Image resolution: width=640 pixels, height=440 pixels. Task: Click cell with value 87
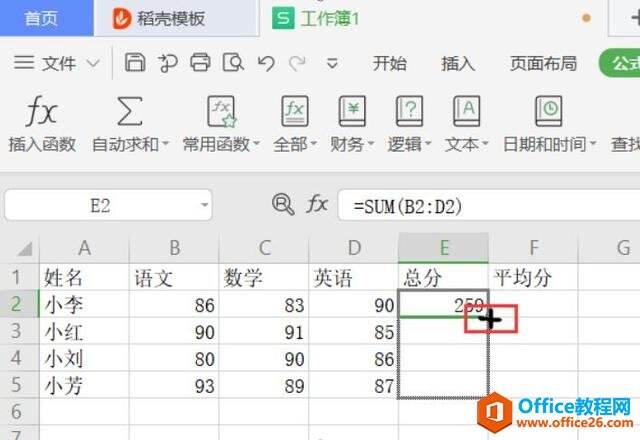pyautogui.click(x=354, y=385)
